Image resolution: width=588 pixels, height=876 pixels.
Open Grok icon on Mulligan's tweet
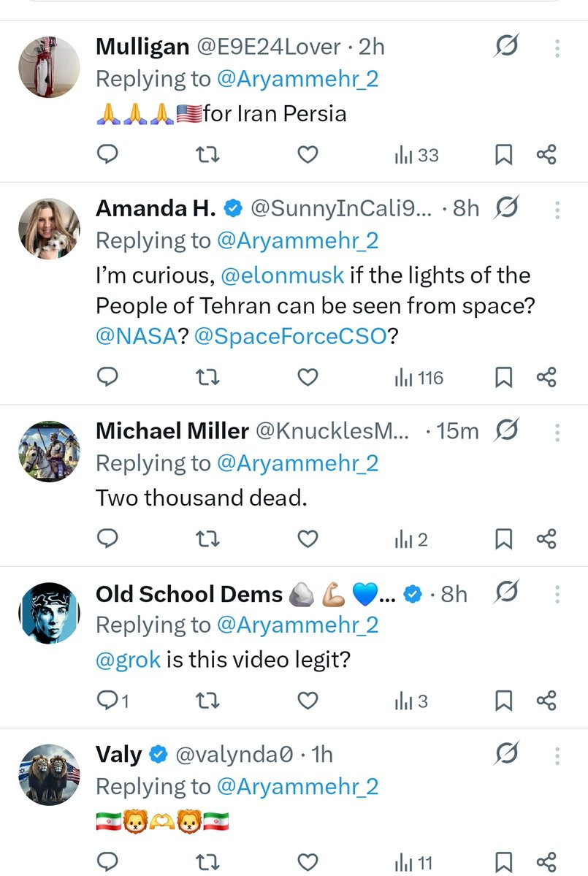coord(506,47)
